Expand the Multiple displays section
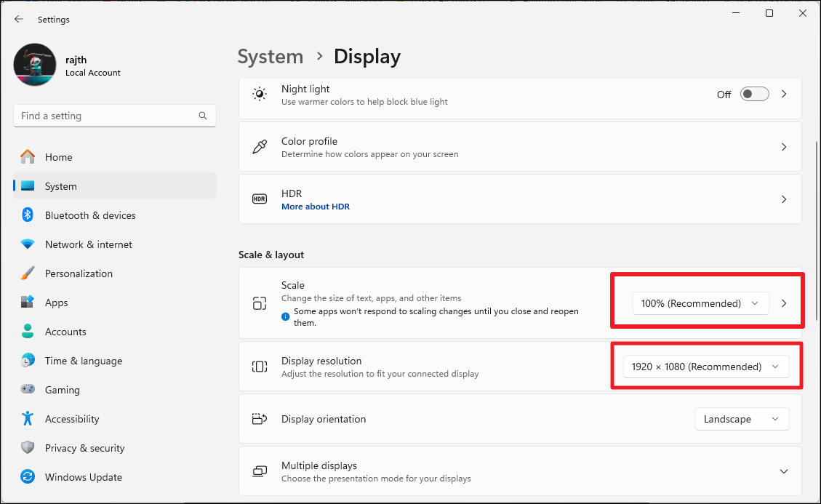Viewport: 821px width, 504px height. click(x=783, y=471)
